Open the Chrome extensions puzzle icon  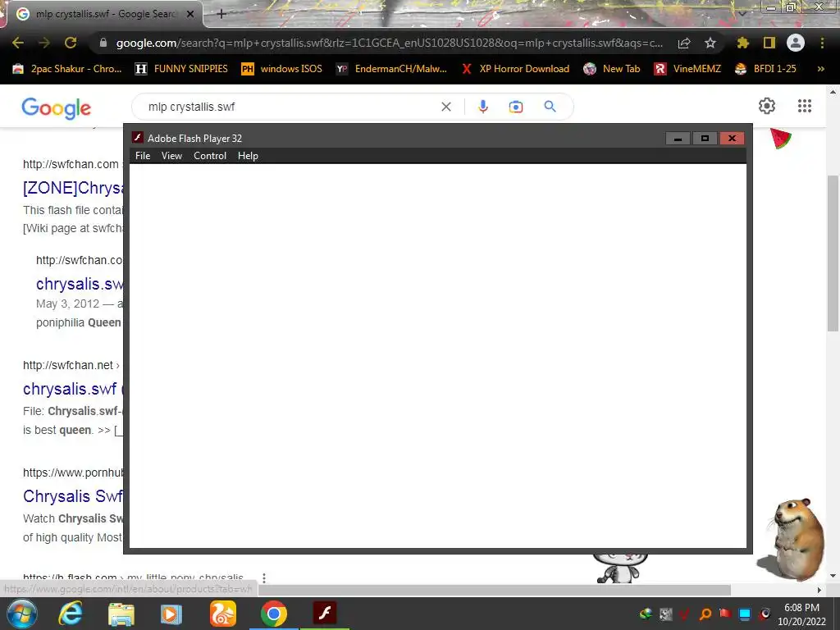point(742,43)
